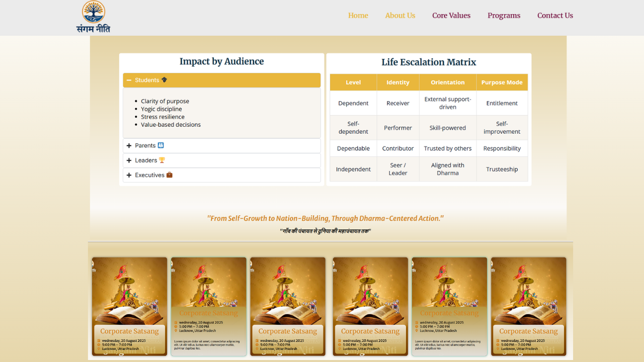Click the trophy icon next to Leaders

pyautogui.click(x=162, y=160)
